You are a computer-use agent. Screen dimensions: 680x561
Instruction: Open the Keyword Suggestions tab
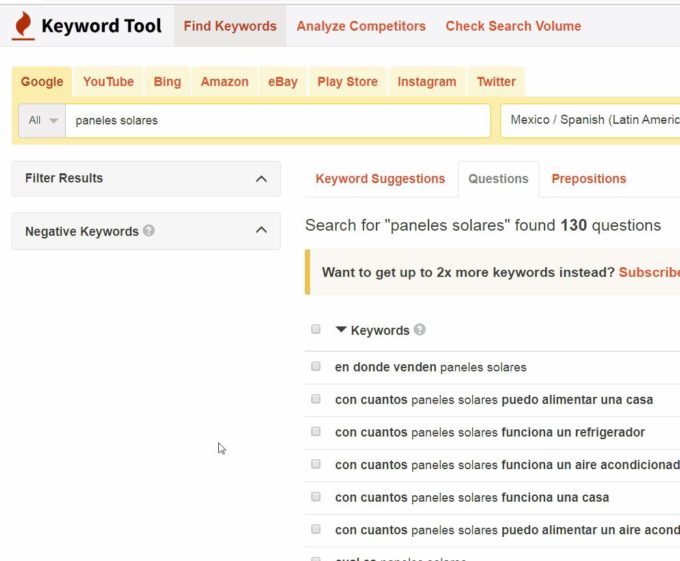click(x=380, y=179)
